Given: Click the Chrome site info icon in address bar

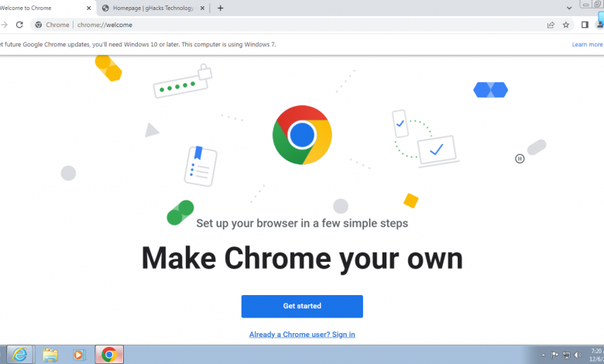Looking at the screenshot, I should pyautogui.click(x=39, y=25).
